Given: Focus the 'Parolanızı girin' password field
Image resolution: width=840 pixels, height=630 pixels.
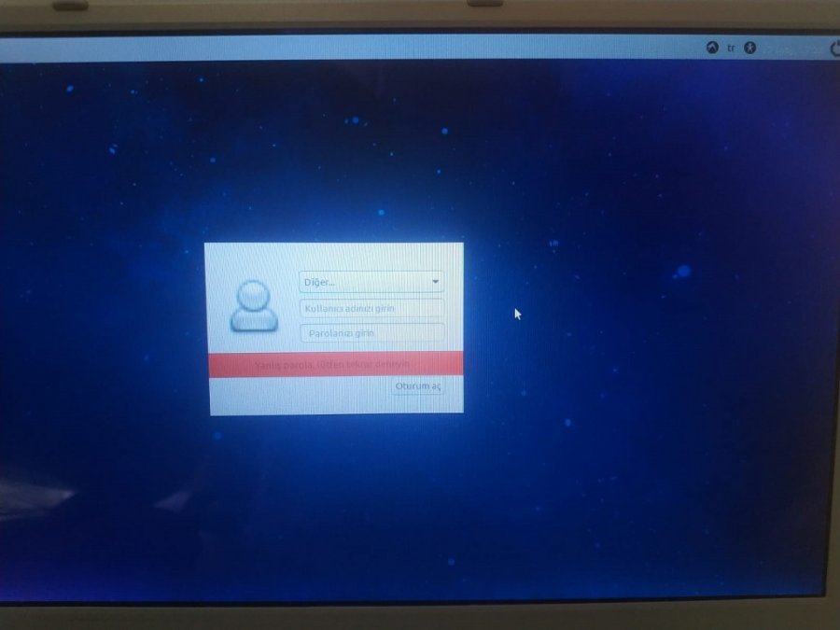Looking at the screenshot, I should coord(372,332).
